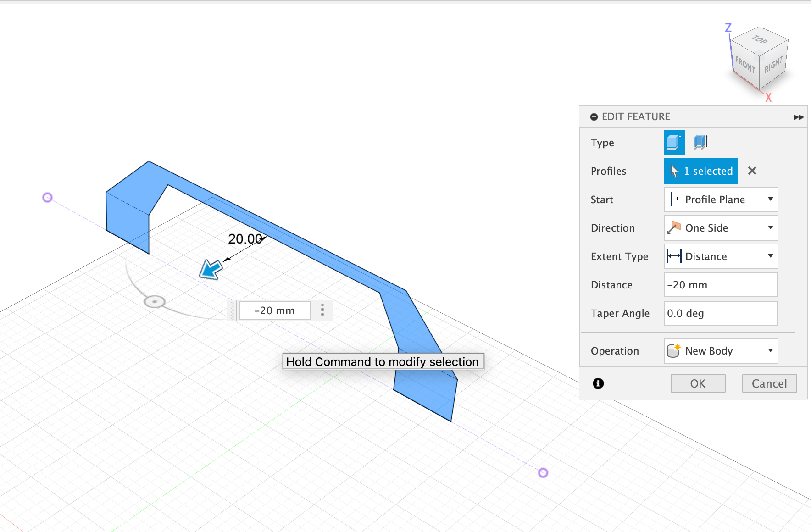Select the Extrude type icon
The height and width of the screenshot is (532, 811).
[674, 143]
